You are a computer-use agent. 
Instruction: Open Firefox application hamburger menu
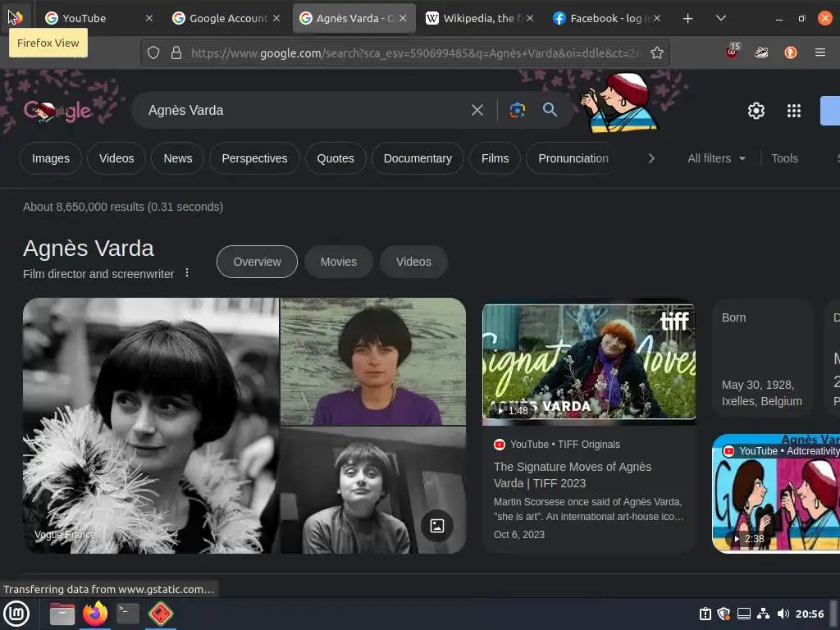(x=820, y=52)
